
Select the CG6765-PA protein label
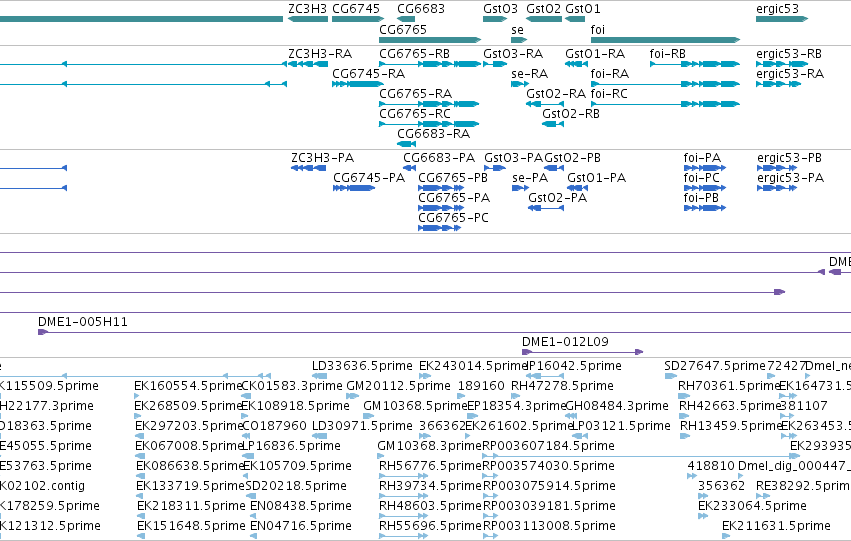[x=454, y=198]
